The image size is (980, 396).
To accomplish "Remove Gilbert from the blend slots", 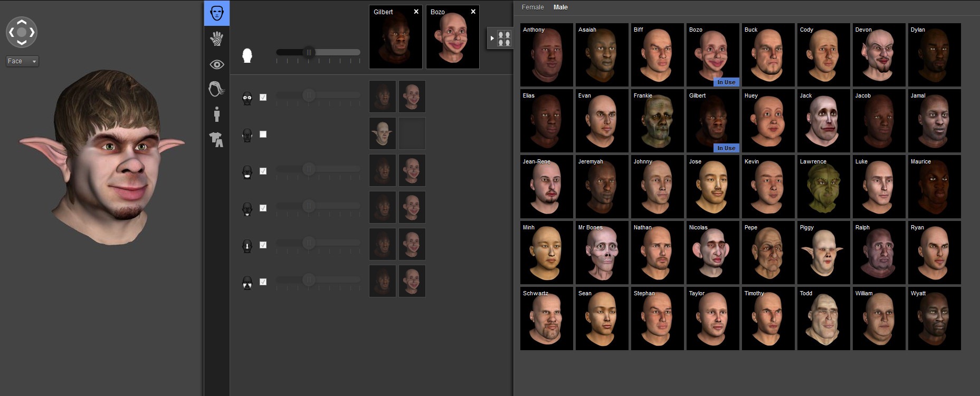I will (x=416, y=12).
